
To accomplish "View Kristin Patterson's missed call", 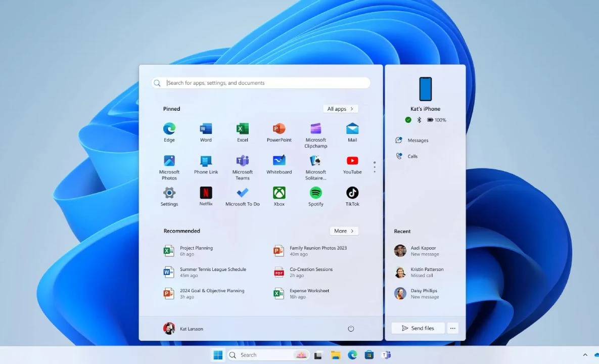I will coord(419,272).
